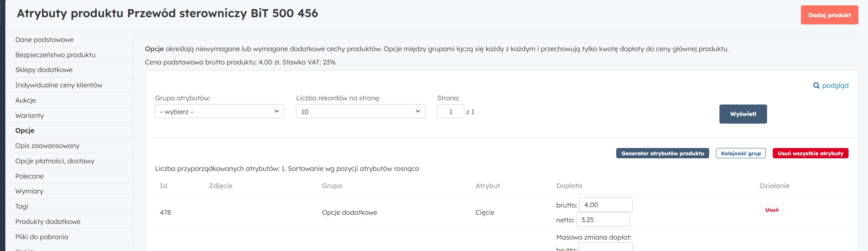Screen dimensions: 868x251
Task: Click the brutto surcharge field for Cięcie
Action: (x=606, y=205)
